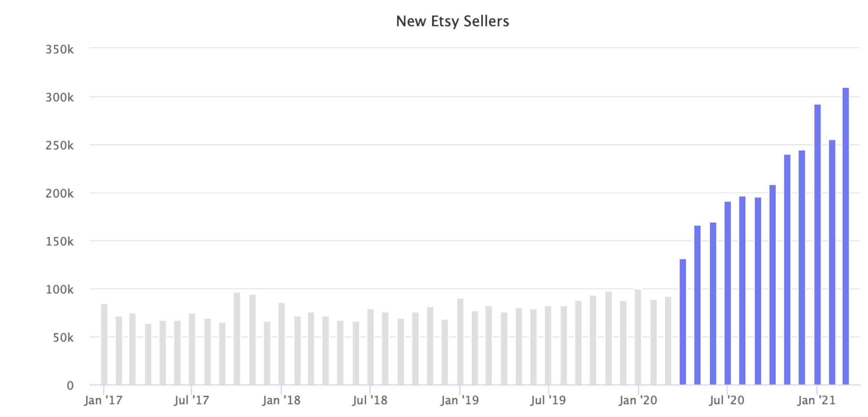Click the tallest blue bar at far right
868x417 pixels.
(845, 236)
